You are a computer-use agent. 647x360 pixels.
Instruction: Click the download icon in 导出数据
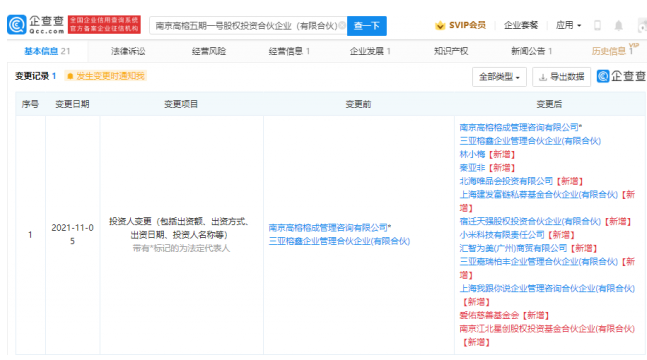(543, 77)
